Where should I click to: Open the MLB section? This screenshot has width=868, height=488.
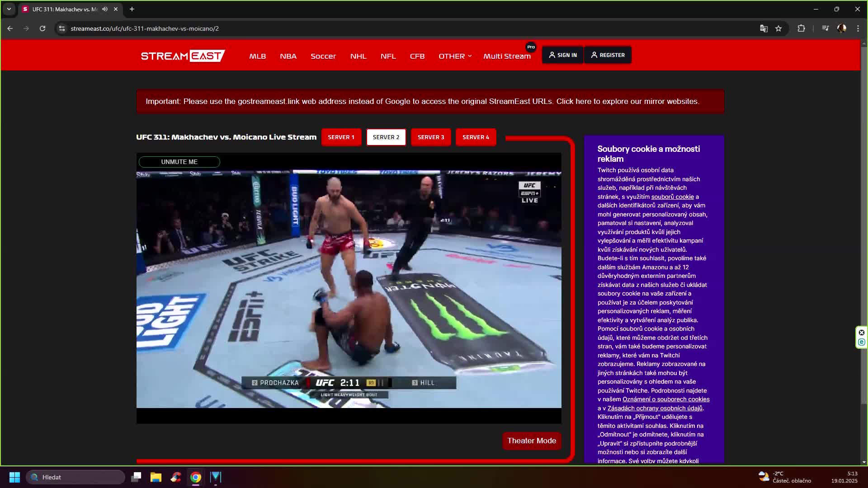(x=257, y=56)
